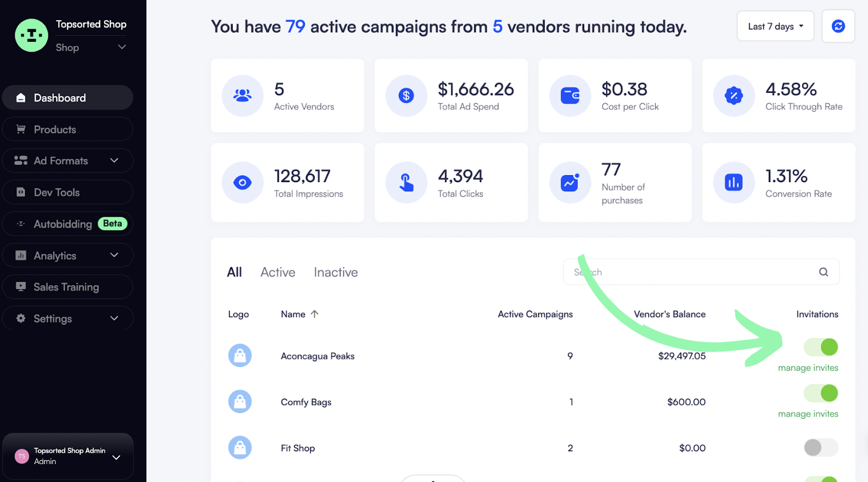This screenshot has height=482, width=868.
Task: Click the Beta badge on Autobidding
Action: point(112,223)
